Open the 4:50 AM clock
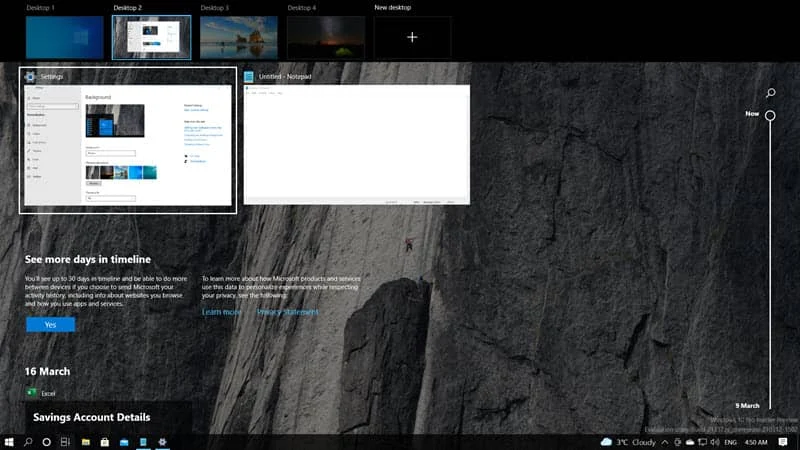Viewport: 800px width, 450px height. 756,442
